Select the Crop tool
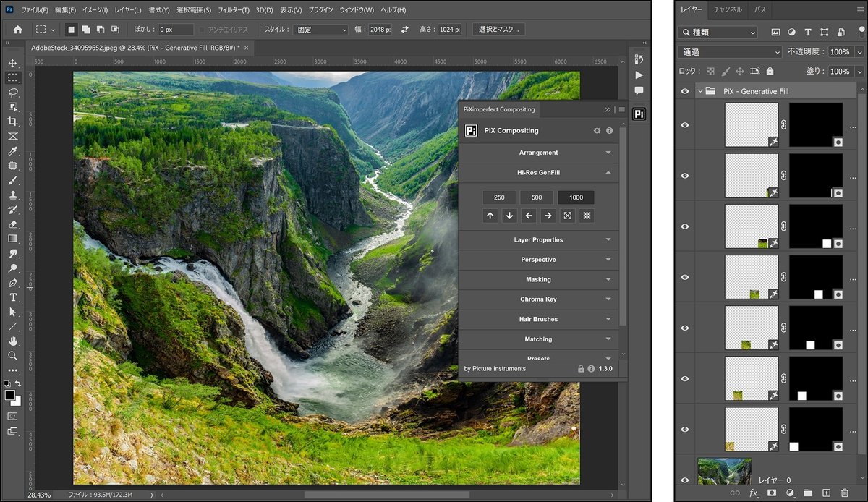This screenshot has width=868, height=502. pyautogui.click(x=13, y=122)
